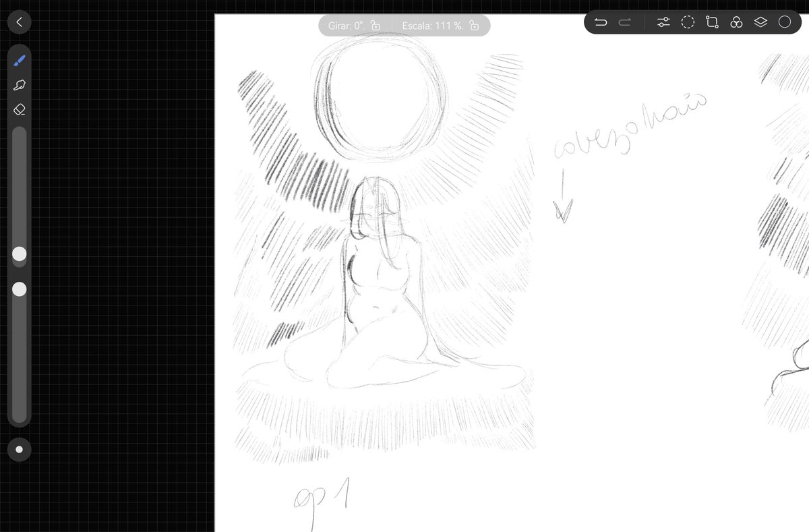Redo the undone action
809x532 pixels.
tap(625, 22)
